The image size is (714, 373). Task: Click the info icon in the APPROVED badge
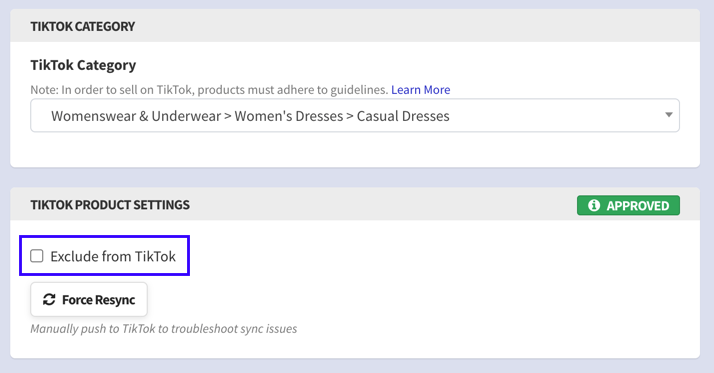[594, 205]
